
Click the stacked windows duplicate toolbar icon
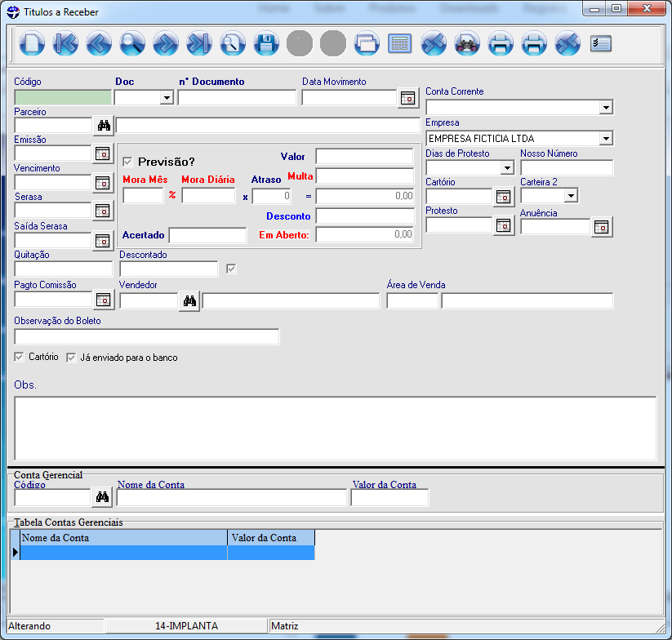367,43
